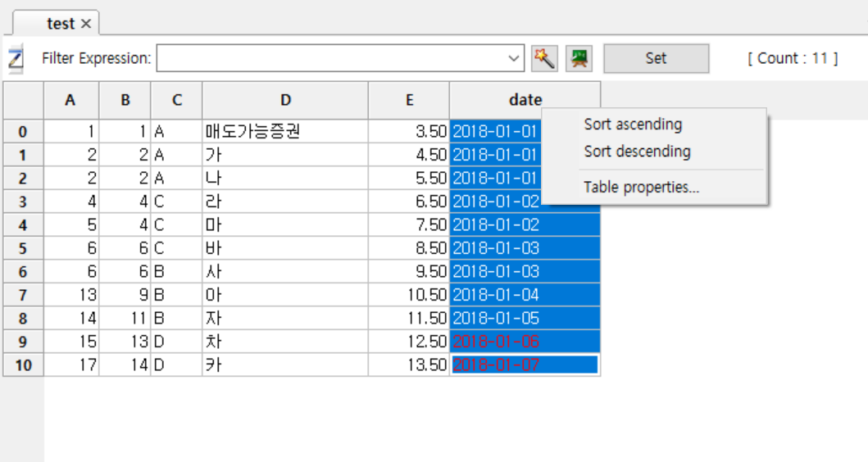Viewport: 868px width, 462px height.
Task: Select row header 10
Action: coord(23,365)
